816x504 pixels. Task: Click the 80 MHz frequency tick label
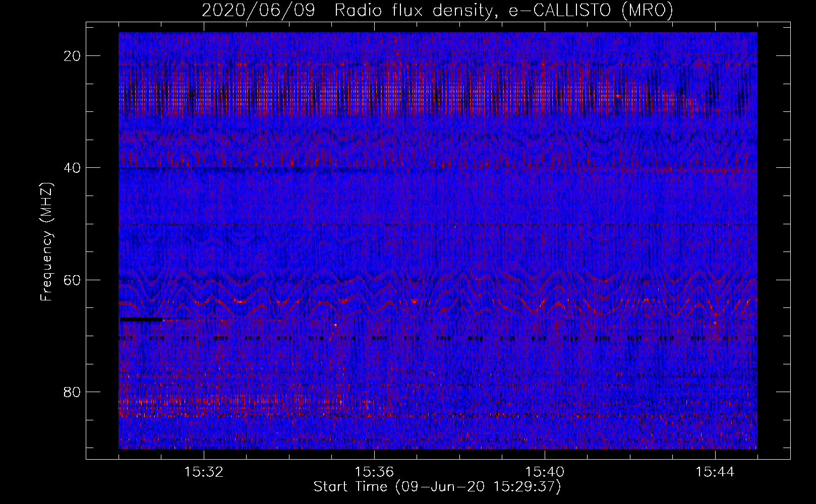73,392
